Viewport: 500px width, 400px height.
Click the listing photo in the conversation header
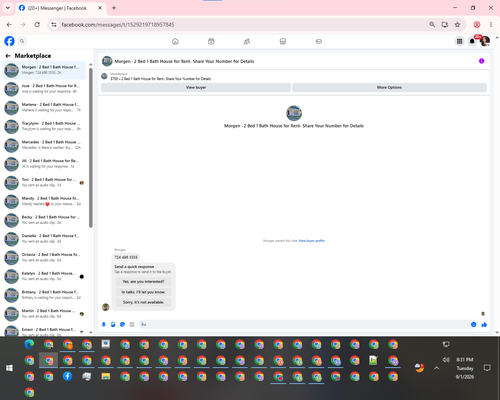coord(107,61)
